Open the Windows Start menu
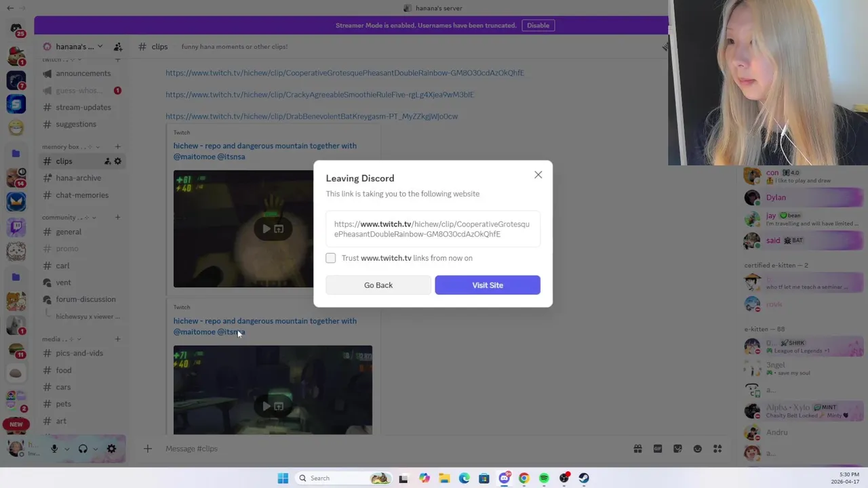Viewport: 868px width, 488px height. (x=283, y=479)
